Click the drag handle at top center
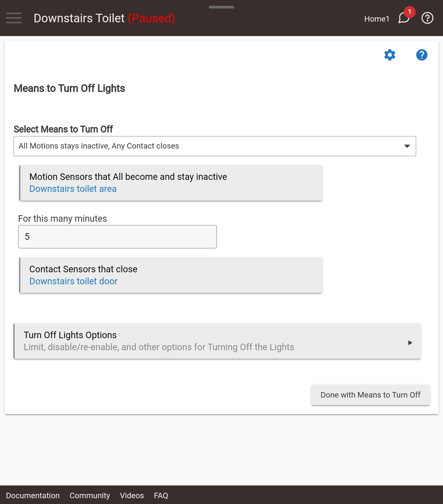This screenshot has height=504, width=443. (221, 7)
